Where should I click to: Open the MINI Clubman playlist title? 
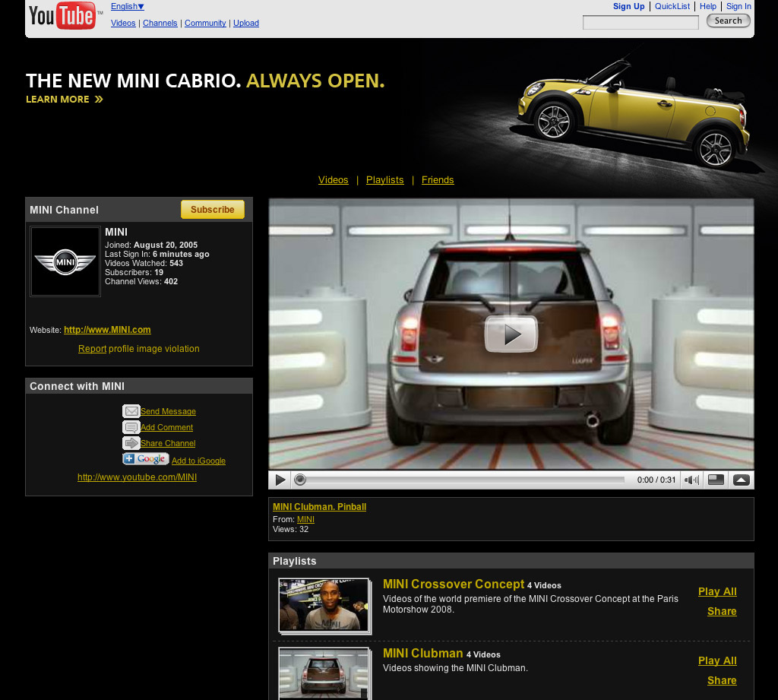[x=422, y=654]
